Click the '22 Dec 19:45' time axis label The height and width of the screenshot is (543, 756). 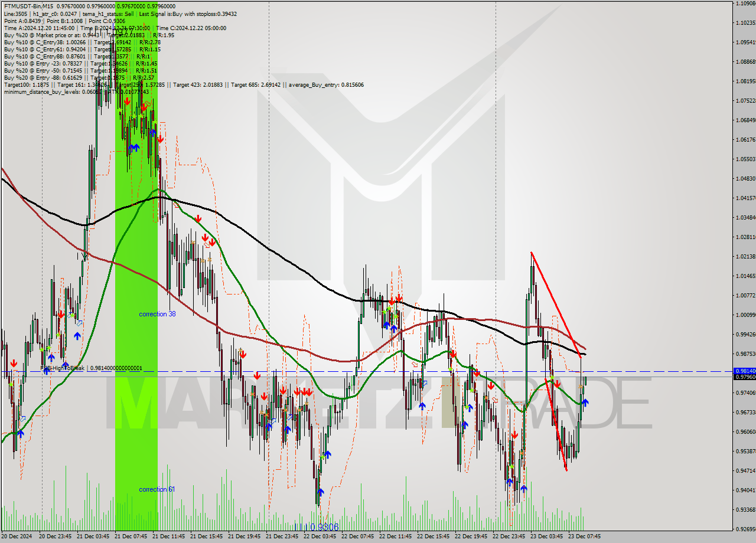tap(471, 537)
